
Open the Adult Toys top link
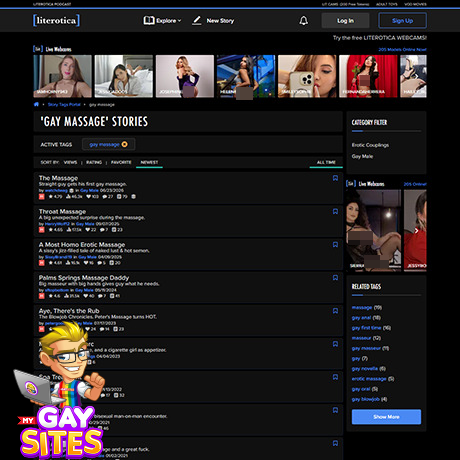387,4
